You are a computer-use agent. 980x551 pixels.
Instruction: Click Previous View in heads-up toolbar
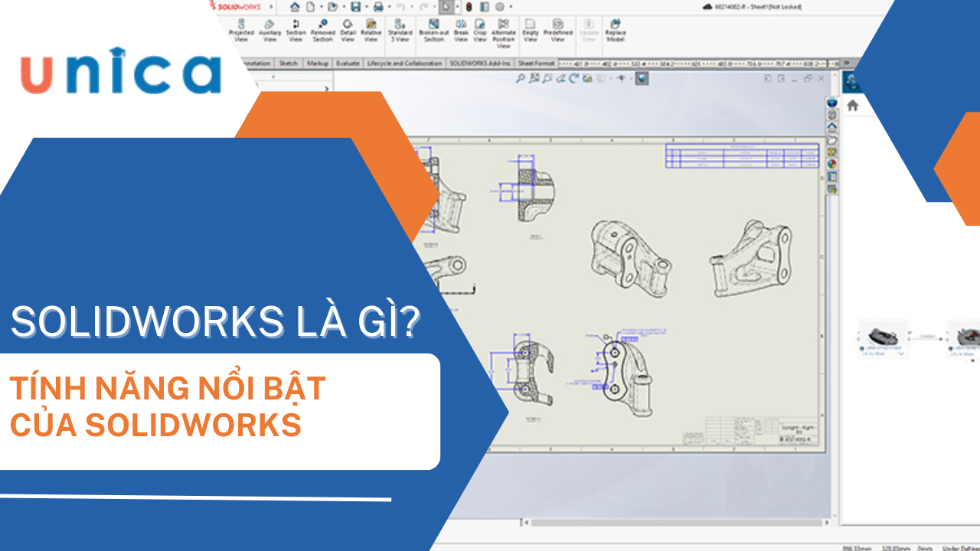(560, 78)
